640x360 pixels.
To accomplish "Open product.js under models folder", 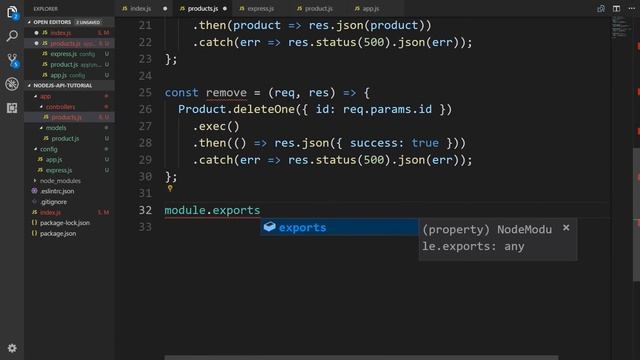I will coord(69,138).
